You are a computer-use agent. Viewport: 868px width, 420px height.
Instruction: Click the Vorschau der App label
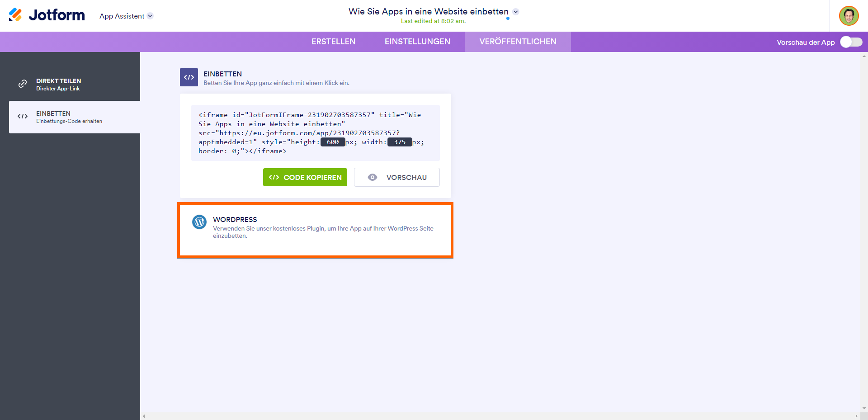pyautogui.click(x=806, y=42)
